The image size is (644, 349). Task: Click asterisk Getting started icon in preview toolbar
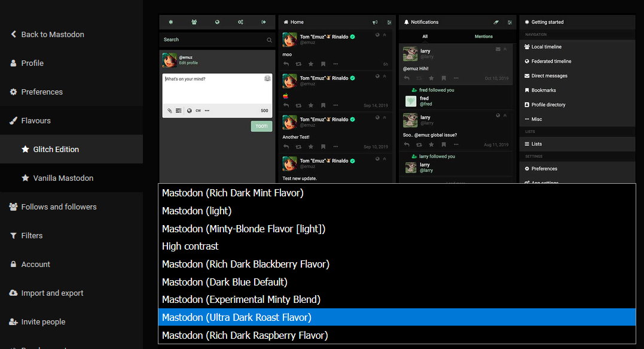pyautogui.click(x=171, y=22)
